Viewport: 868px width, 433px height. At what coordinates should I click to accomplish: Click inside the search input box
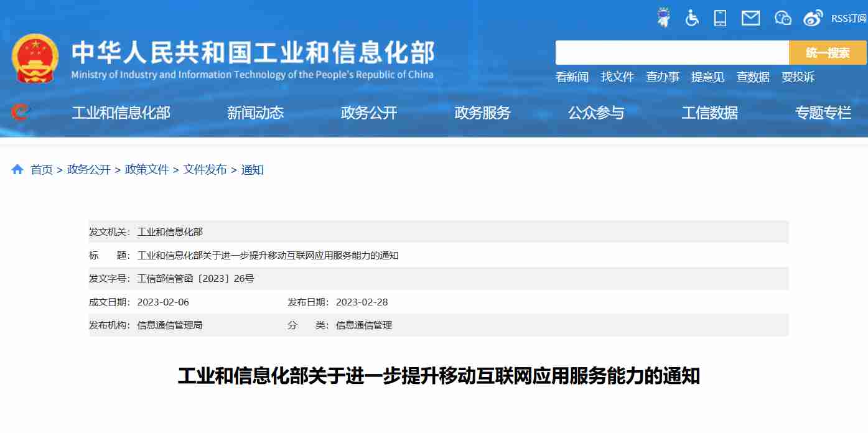[671, 53]
